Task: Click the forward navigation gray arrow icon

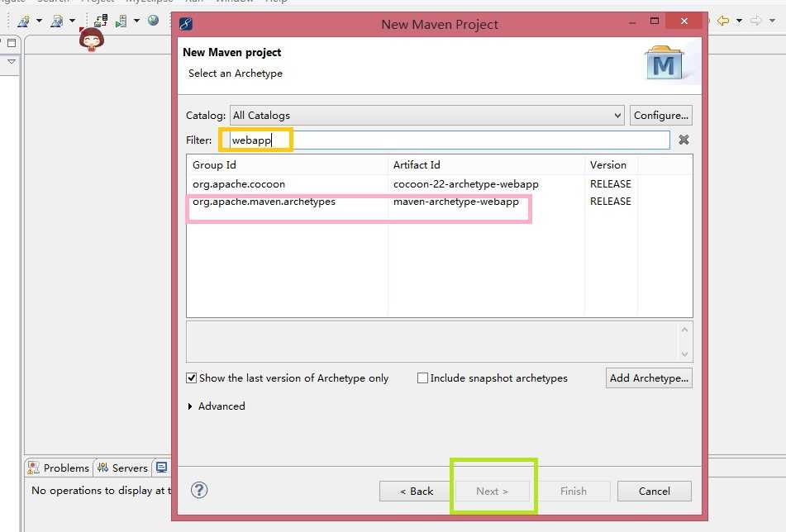Action: (x=755, y=21)
